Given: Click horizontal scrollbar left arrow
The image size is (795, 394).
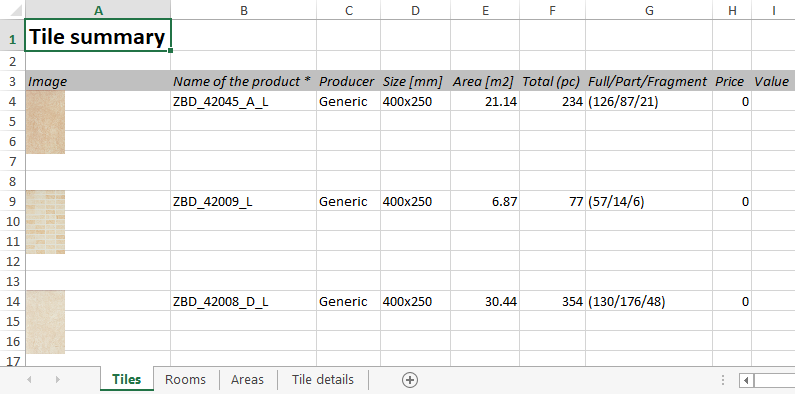Looking at the screenshot, I should tap(746, 380).
